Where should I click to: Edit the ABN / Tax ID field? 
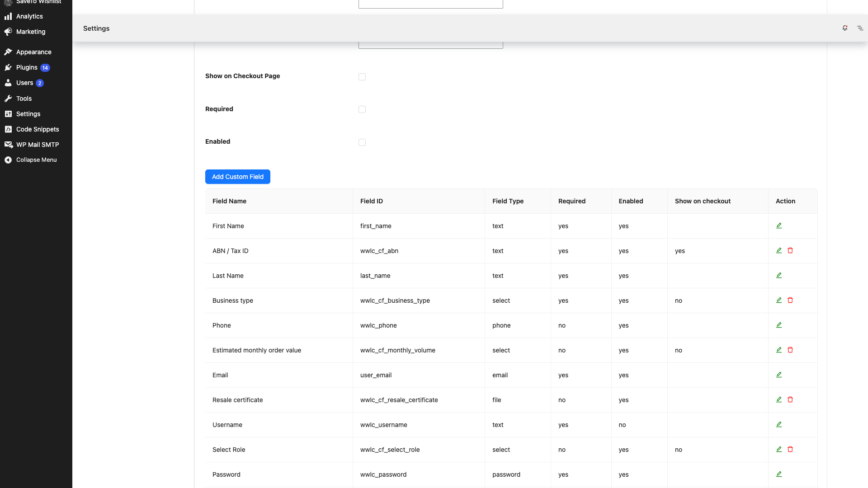[x=779, y=250]
